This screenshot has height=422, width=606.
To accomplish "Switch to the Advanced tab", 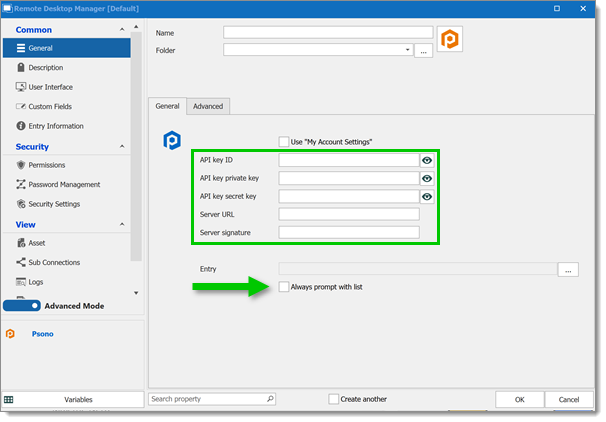I will pos(208,106).
